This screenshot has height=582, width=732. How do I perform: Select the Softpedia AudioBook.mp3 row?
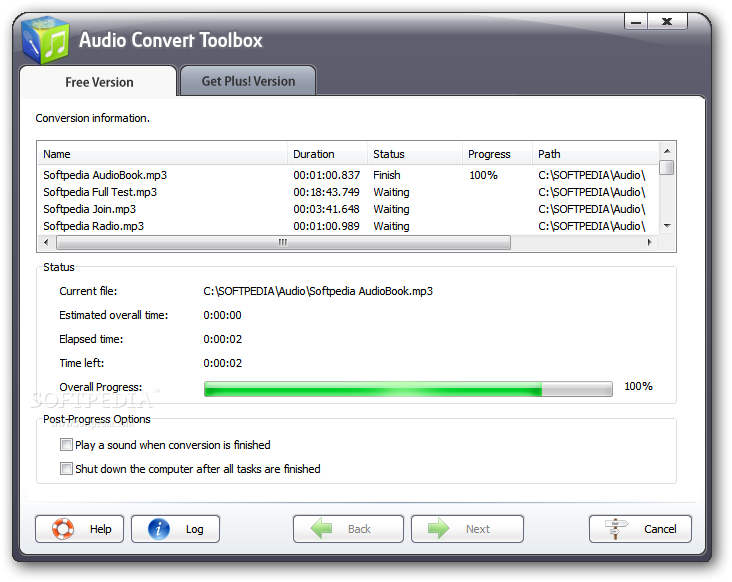pos(348,175)
